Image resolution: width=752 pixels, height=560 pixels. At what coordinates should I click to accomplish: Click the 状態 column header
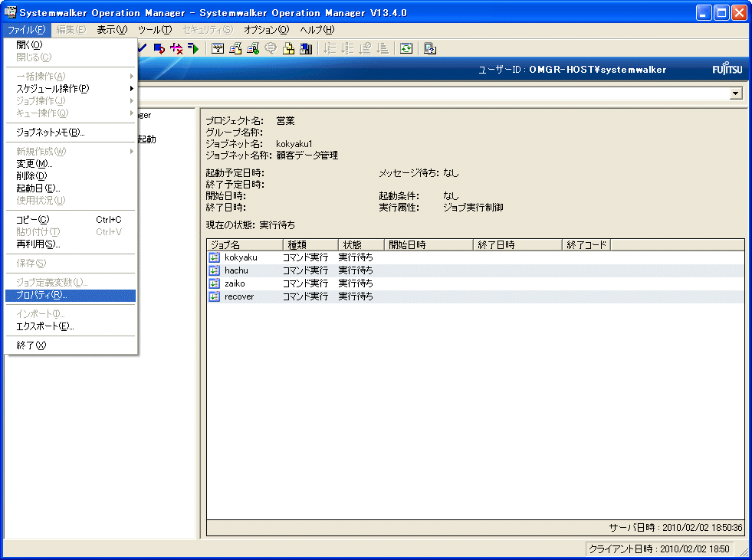pyautogui.click(x=361, y=245)
